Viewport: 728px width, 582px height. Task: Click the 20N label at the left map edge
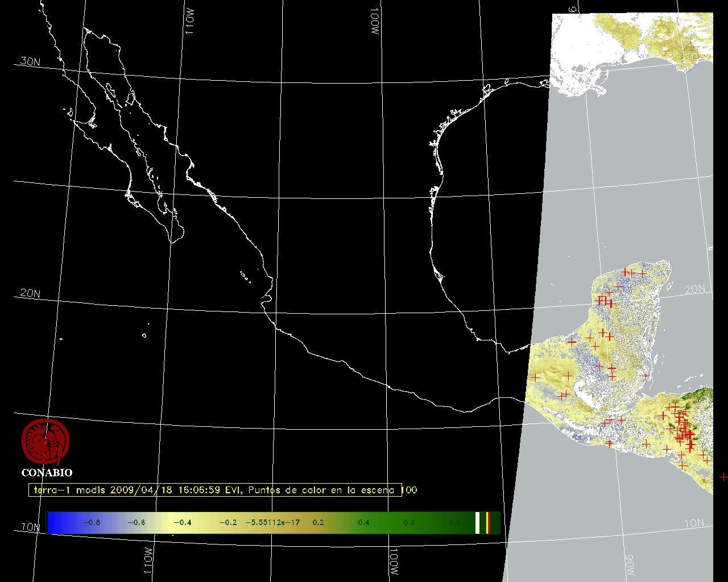(x=30, y=293)
